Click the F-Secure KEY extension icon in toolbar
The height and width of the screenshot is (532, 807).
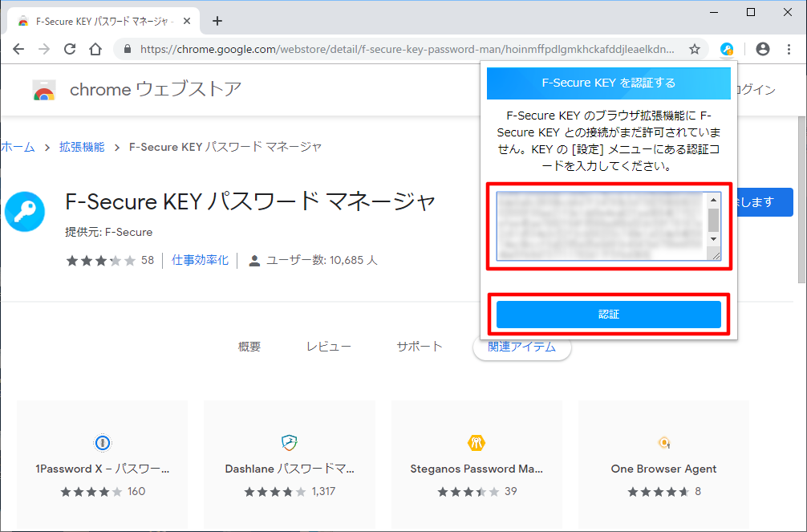click(728, 49)
